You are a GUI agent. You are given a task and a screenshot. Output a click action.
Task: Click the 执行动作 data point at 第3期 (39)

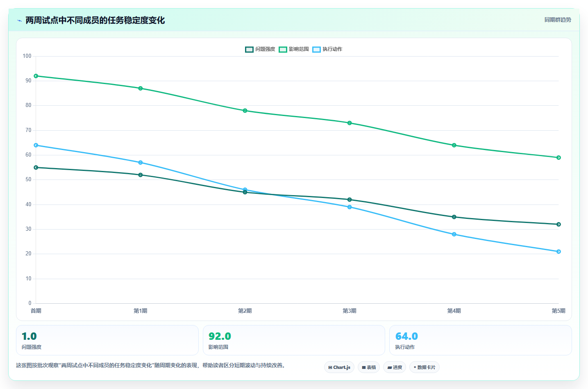[350, 207]
